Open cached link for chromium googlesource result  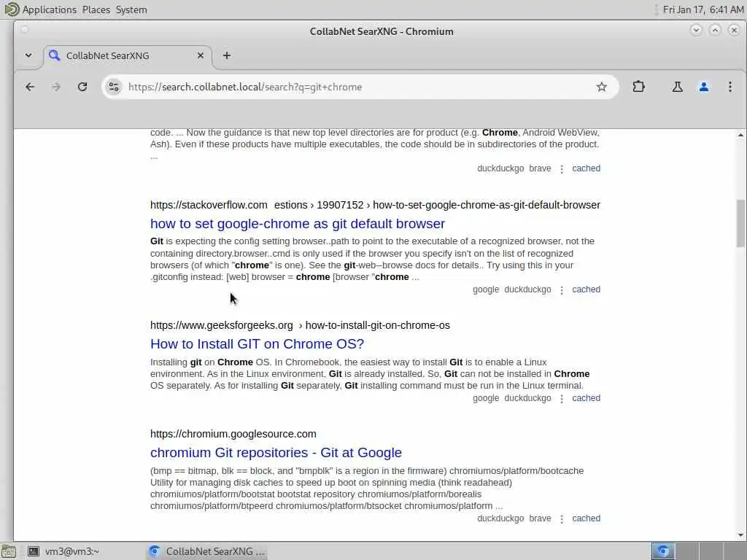[x=586, y=518]
